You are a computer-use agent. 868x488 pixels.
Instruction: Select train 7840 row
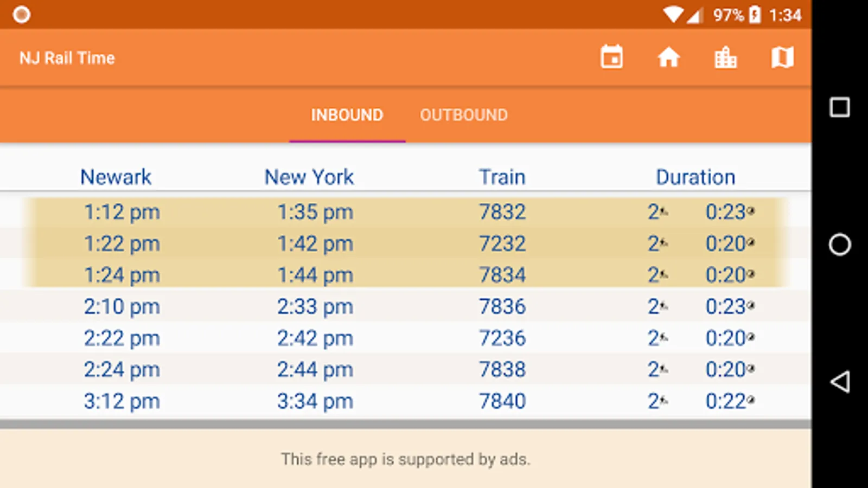point(502,401)
